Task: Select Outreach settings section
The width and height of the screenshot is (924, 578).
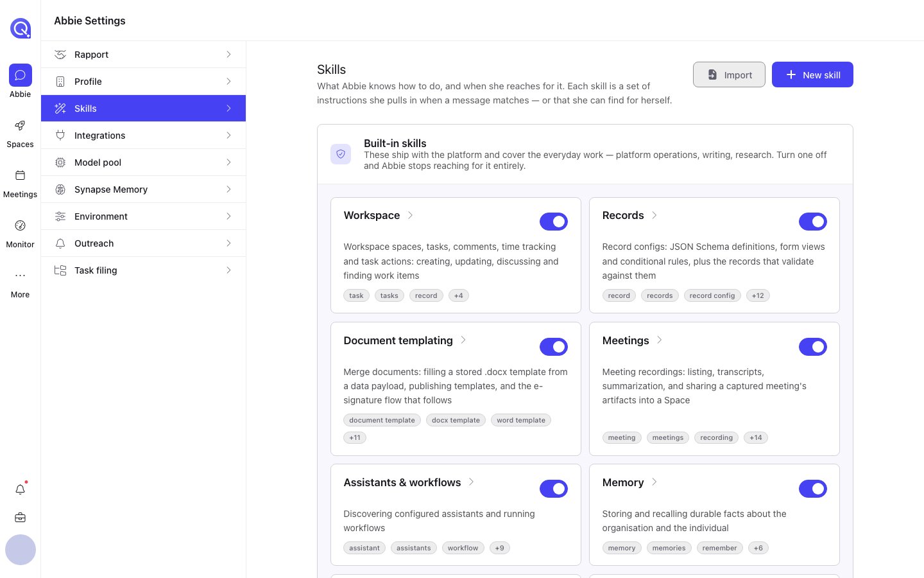Action: pyautogui.click(x=143, y=243)
